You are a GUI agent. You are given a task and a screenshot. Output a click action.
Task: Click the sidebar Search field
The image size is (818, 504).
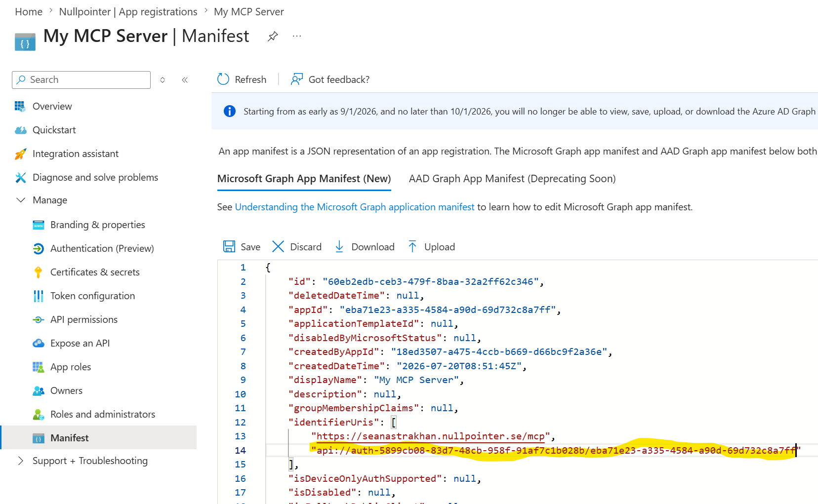[x=82, y=80]
